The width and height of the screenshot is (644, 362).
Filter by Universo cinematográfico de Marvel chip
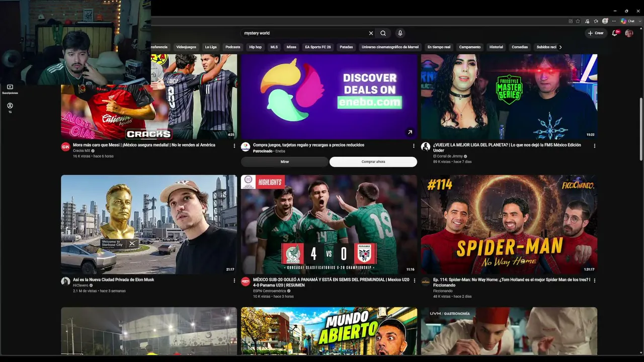click(390, 47)
